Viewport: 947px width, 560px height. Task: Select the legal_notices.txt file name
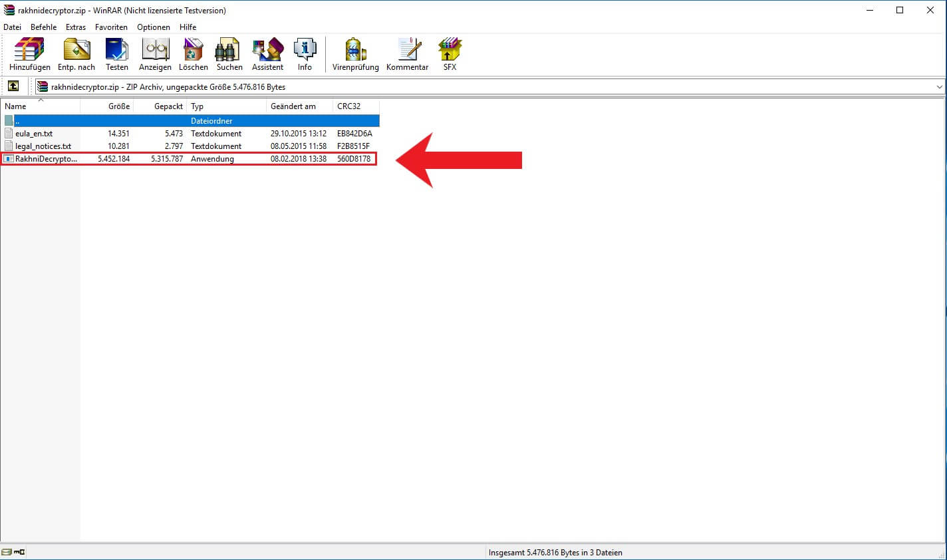pyautogui.click(x=43, y=146)
